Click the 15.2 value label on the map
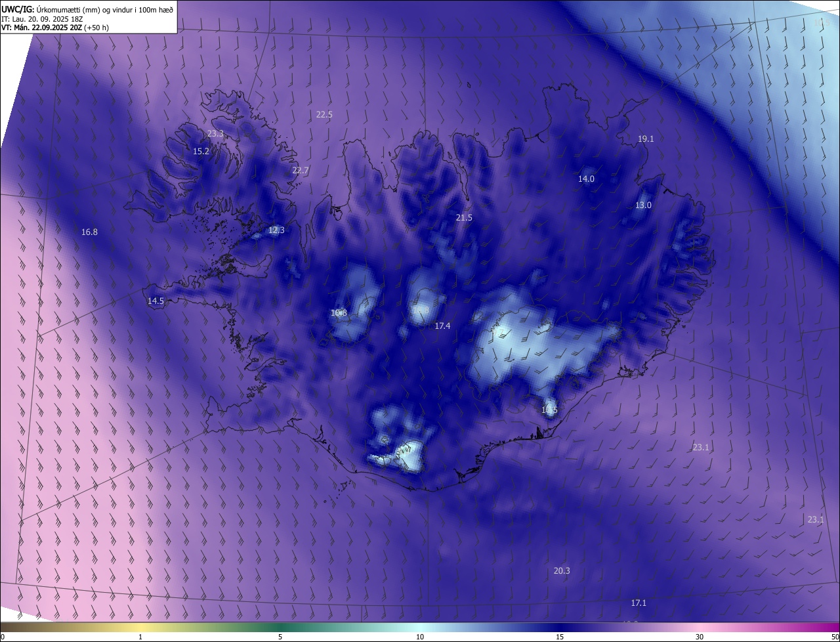The height and width of the screenshot is (642, 840). (x=201, y=151)
